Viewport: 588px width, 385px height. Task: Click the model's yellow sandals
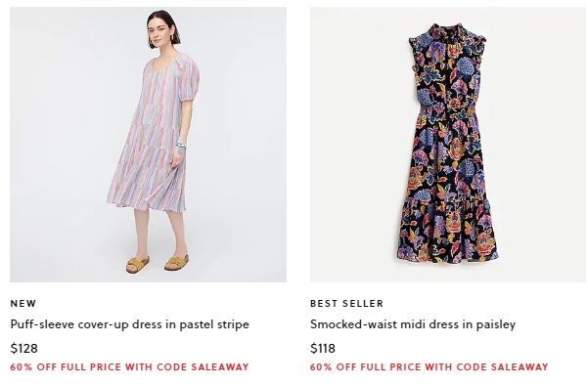(158, 263)
